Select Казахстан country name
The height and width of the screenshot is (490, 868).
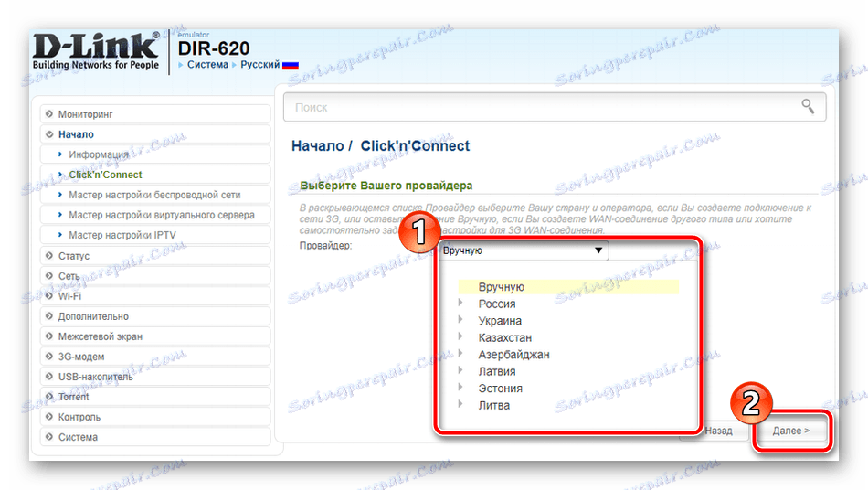(x=505, y=337)
